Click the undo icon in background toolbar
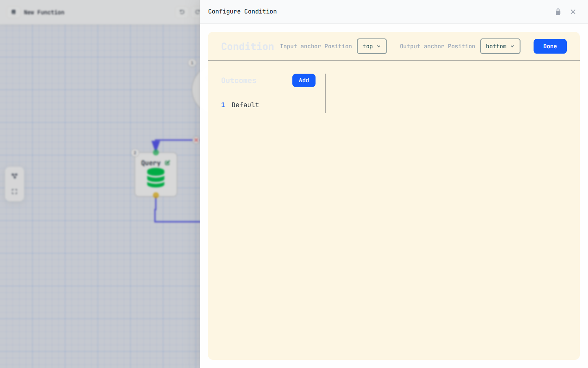The image size is (588, 368). (x=182, y=12)
